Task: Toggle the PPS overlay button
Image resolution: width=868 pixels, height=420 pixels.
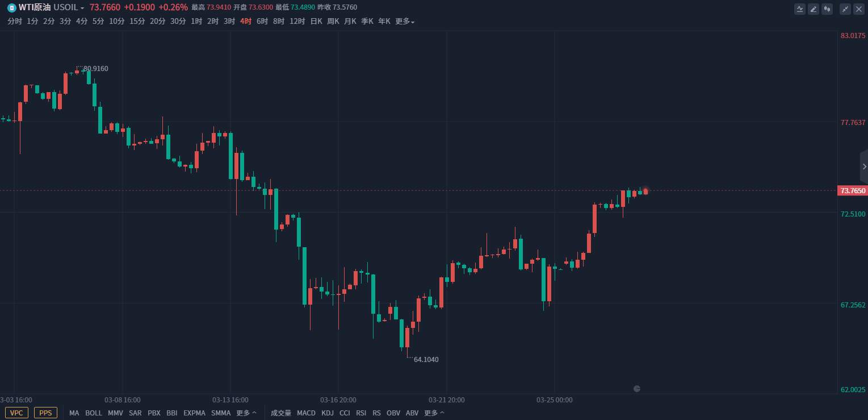Action: (x=45, y=413)
